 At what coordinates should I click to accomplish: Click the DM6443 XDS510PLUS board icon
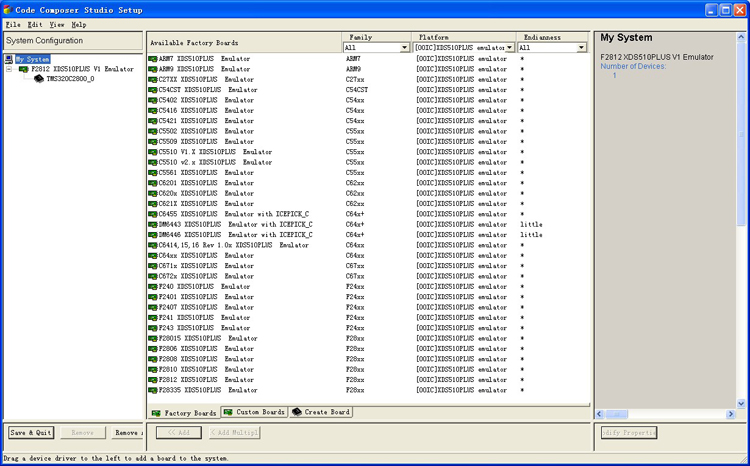tap(153, 224)
